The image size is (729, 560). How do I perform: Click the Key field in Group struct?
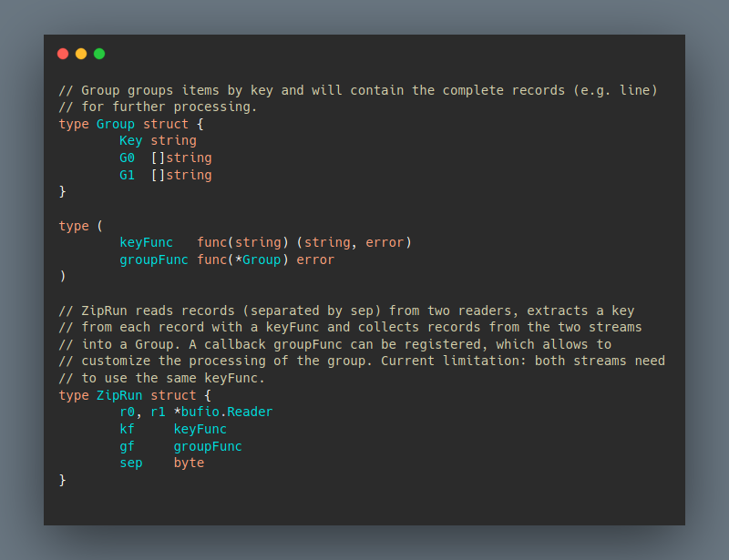(130, 140)
